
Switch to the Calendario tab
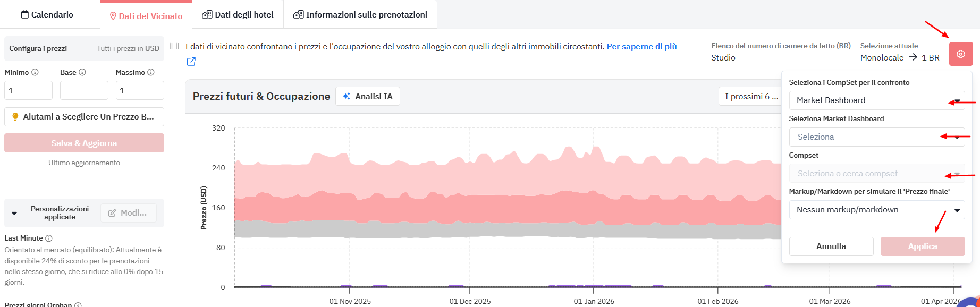click(x=47, y=15)
